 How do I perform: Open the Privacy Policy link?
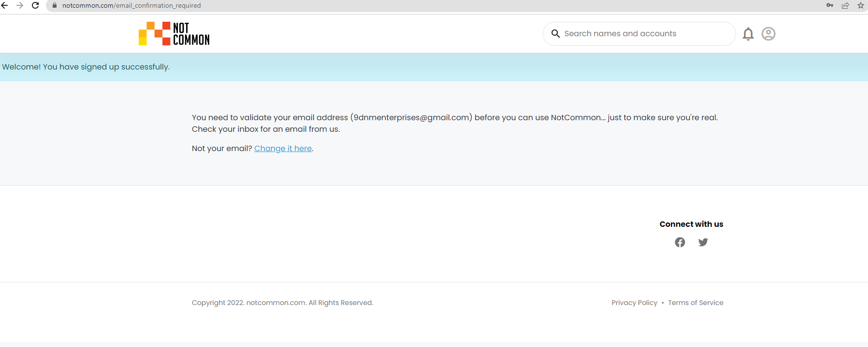click(x=635, y=303)
